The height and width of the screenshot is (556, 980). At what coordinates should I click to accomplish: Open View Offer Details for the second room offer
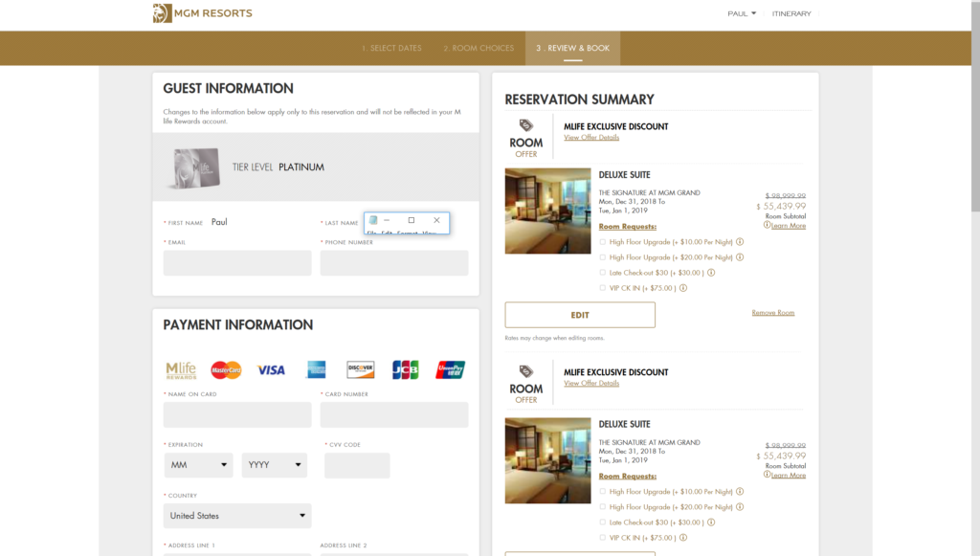(591, 383)
